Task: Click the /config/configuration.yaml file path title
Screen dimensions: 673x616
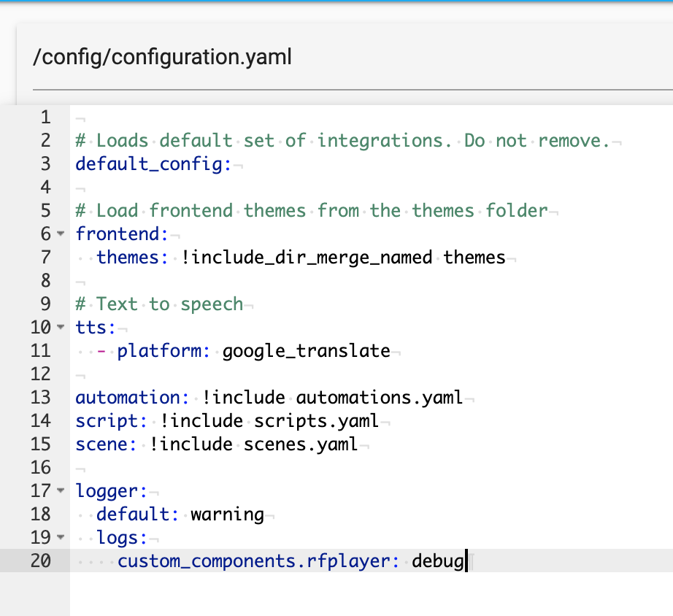Action: [x=162, y=57]
